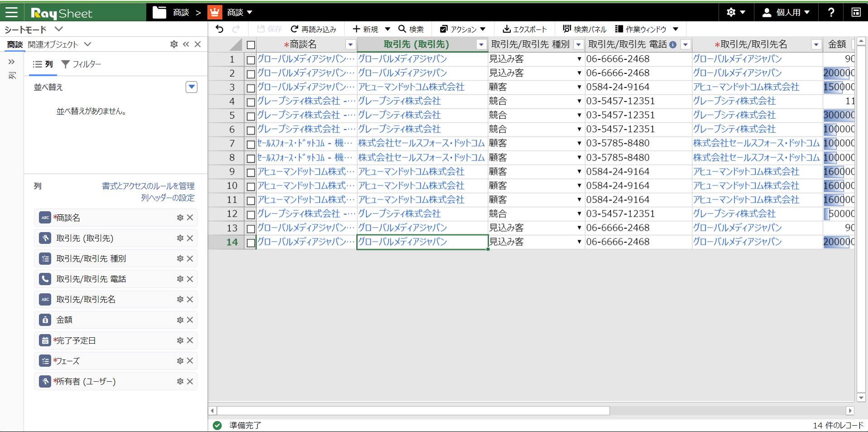
Task: Expand 関連オブジェクト chevron
Action: [x=88, y=44]
